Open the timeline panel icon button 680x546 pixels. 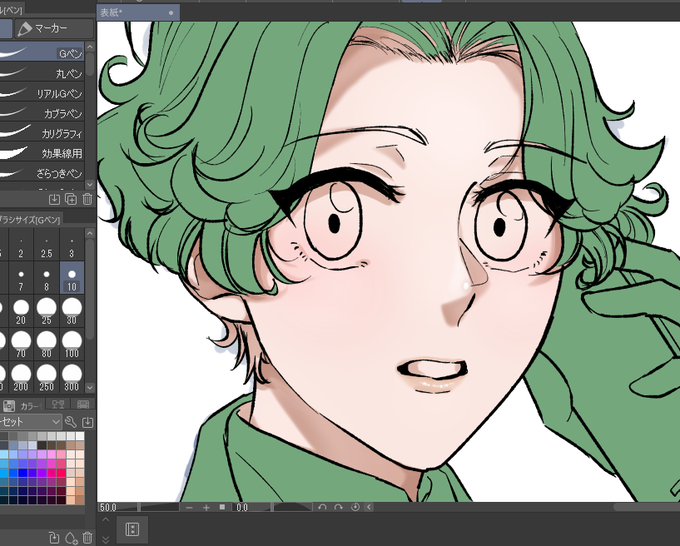(132, 529)
